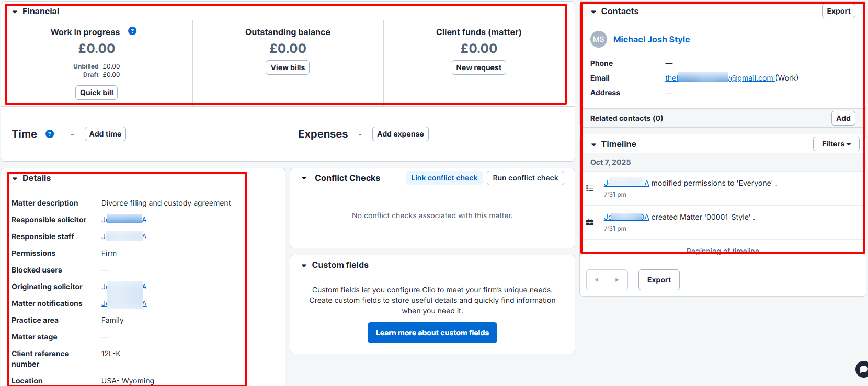This screenshot has height=386, width=868.
Task: Click the Quick bill button
Action: tap(97, 93)
